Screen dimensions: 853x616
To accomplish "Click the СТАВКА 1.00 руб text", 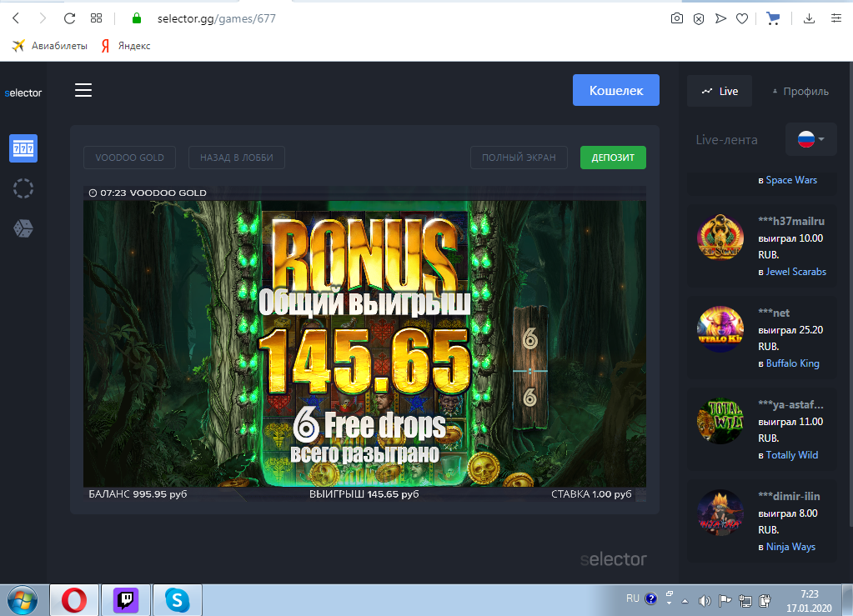I will [591, 493].
